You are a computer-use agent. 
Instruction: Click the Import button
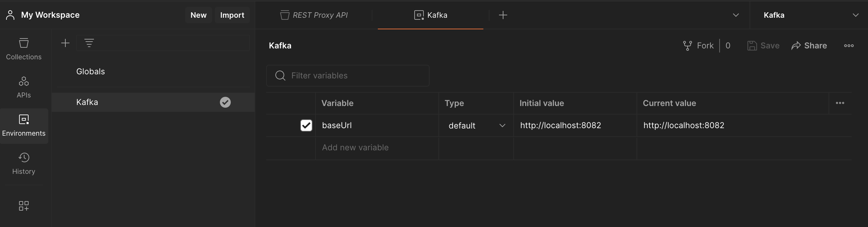232,15
